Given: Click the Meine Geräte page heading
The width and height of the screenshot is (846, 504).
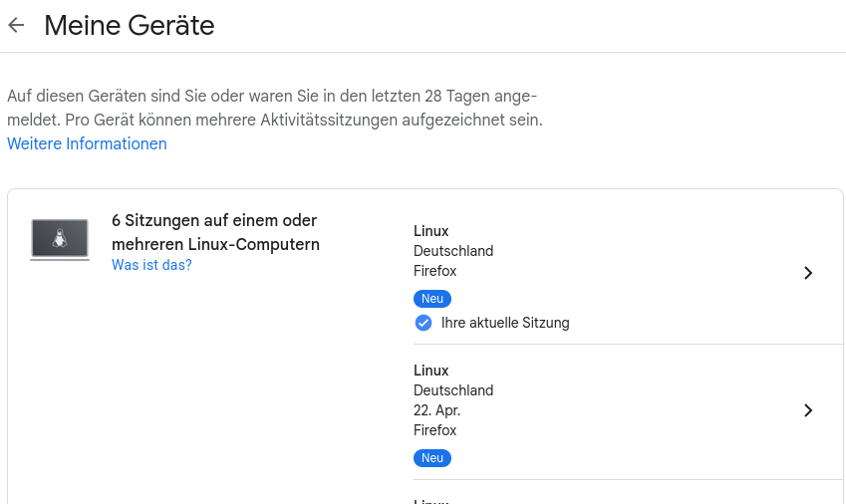Looking at the screenshot, I should [130, 25].
